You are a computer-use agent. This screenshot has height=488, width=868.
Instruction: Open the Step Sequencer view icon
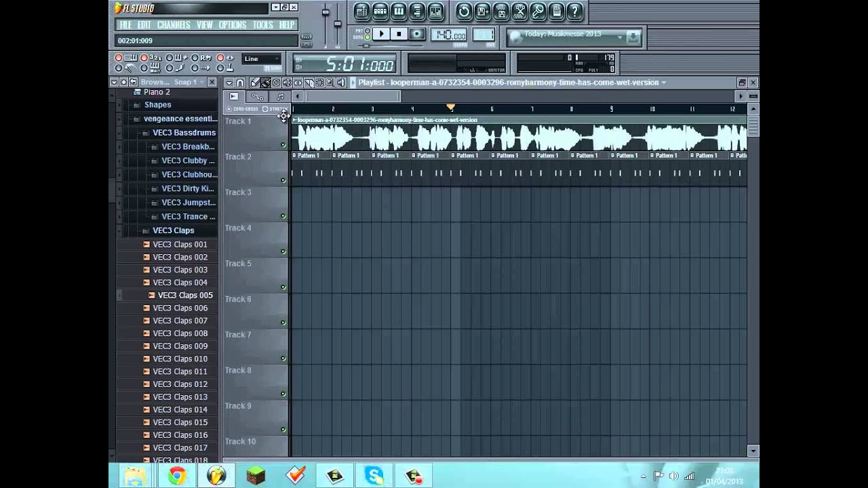click(380, 12)
